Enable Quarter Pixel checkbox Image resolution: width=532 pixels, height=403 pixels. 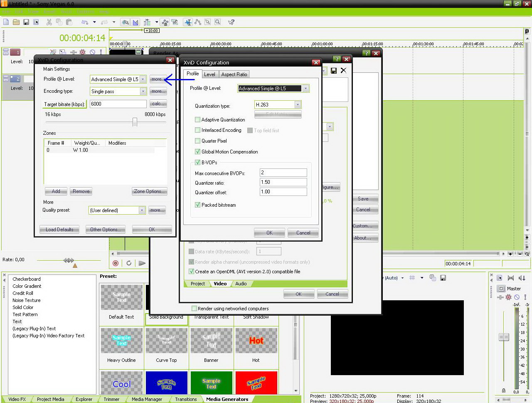pos(198,141)
